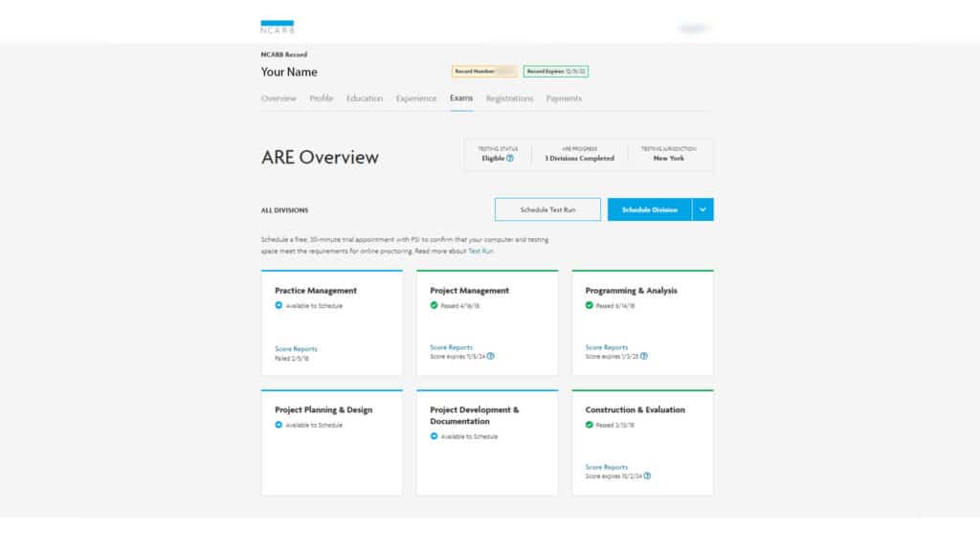Open the Programming & Analysis score expiry help icon

(x=644, y=356)
